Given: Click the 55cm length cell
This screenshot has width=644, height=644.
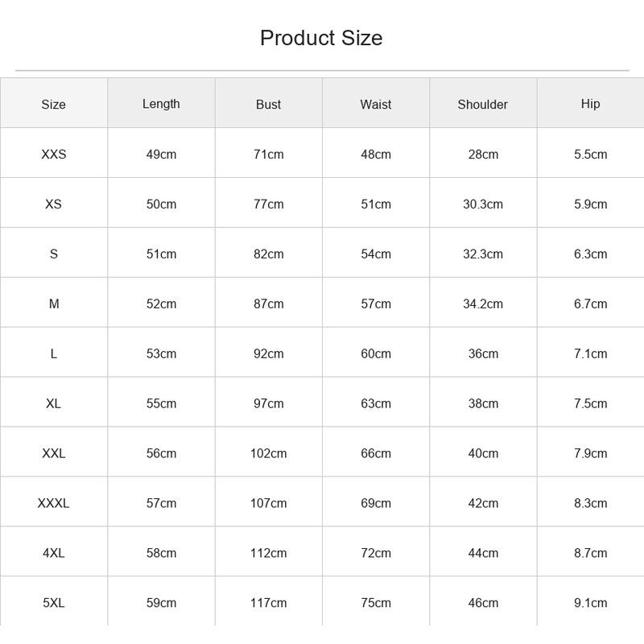Looking at the screenshot, I should coord(161,403).
